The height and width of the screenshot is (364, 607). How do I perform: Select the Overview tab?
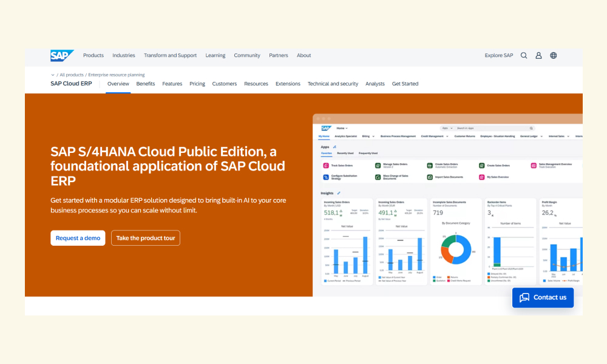(x=118, y=84)
